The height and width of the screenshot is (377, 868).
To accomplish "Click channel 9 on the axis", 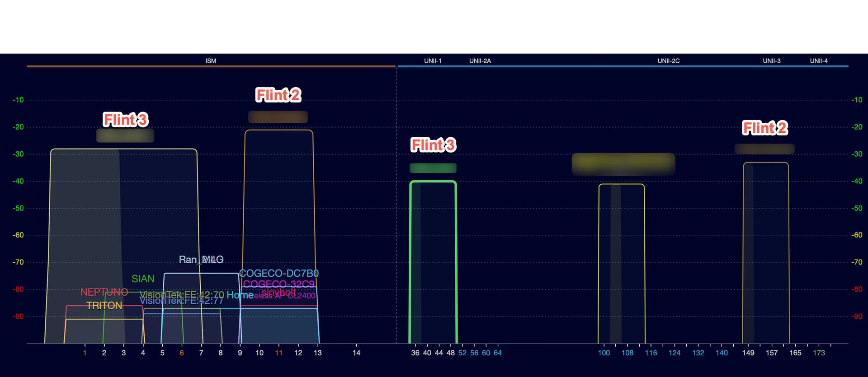I will 240,353.
